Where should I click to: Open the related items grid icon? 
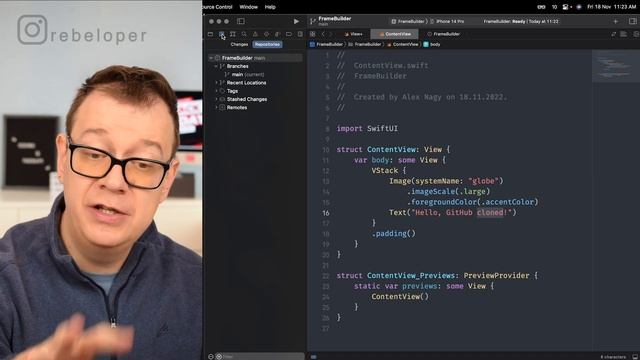click(x=313, y=34)
